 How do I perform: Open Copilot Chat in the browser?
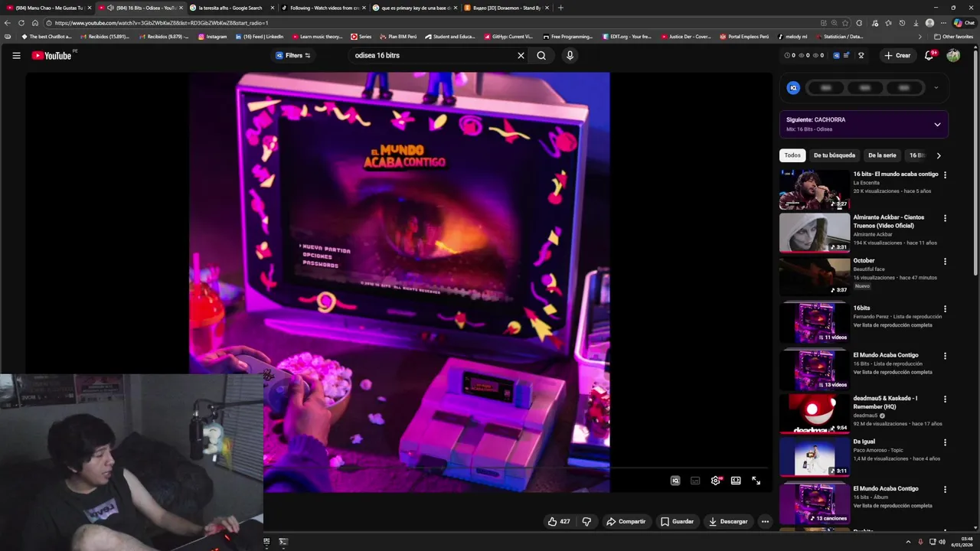963,23
